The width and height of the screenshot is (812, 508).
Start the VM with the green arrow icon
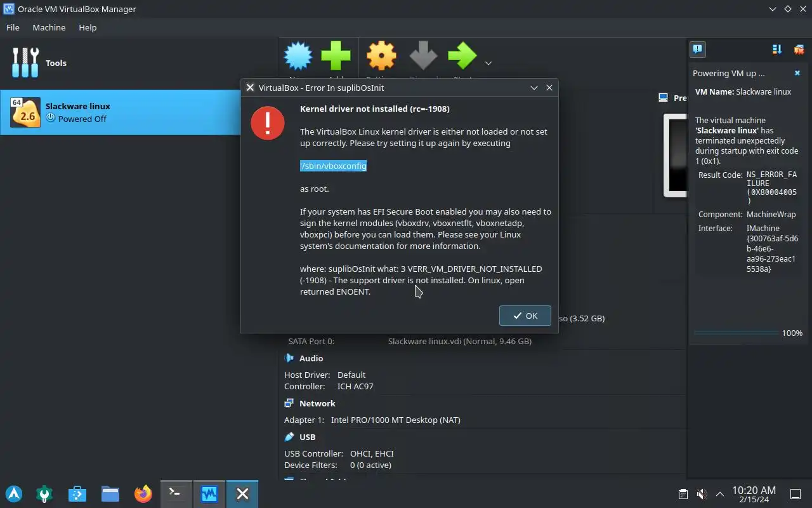click(462, 56)
